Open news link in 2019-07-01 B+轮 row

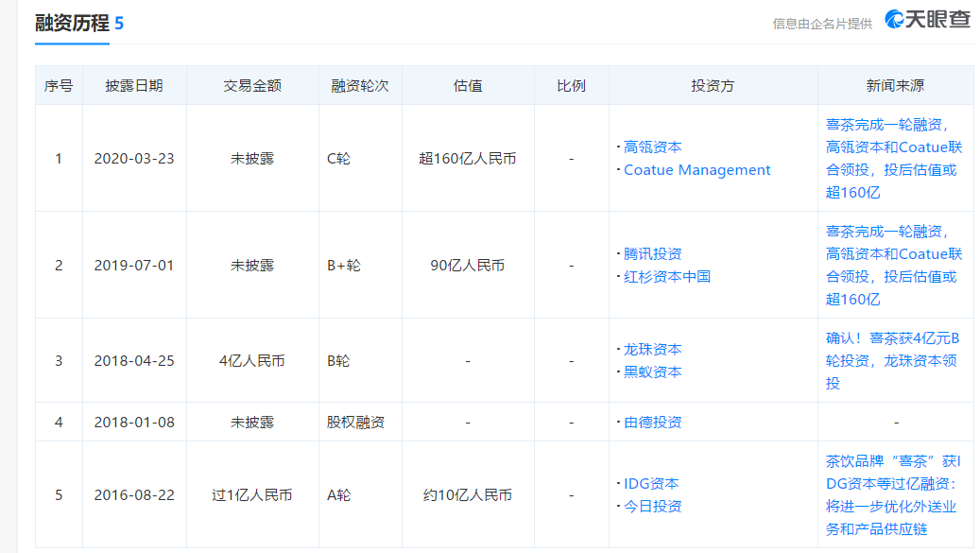click(x=894, y=266)
